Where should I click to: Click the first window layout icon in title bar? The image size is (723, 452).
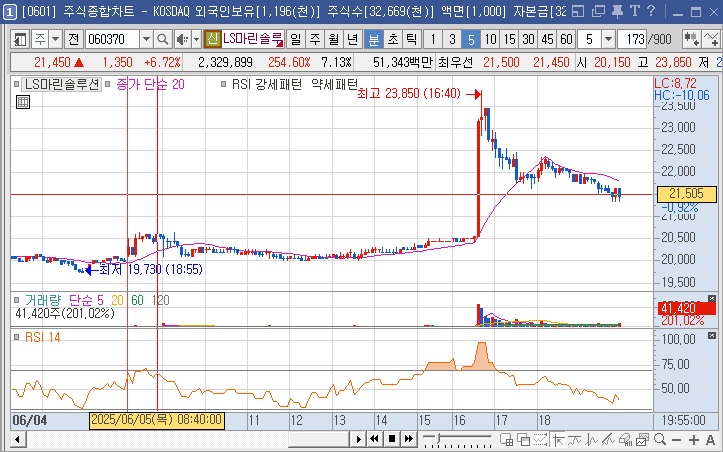click(x=578, y=11)
